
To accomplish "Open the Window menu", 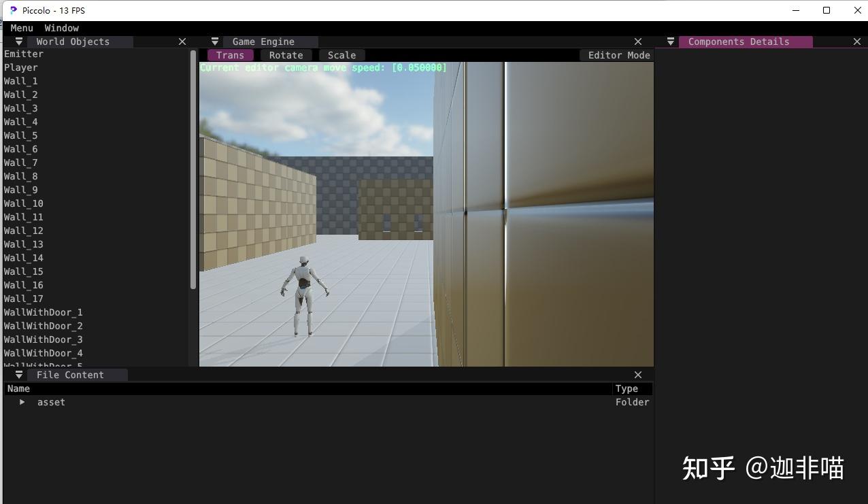I will (62, 28).
